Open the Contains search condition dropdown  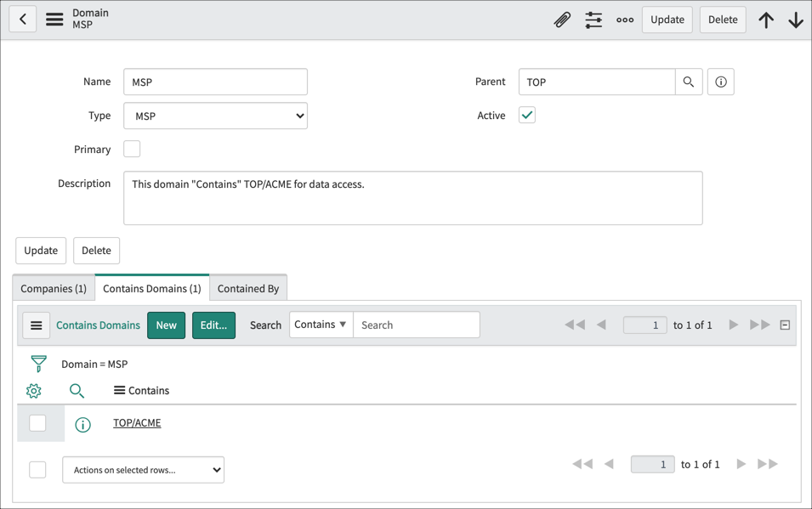pyautogui.click(x=321, y=325)
